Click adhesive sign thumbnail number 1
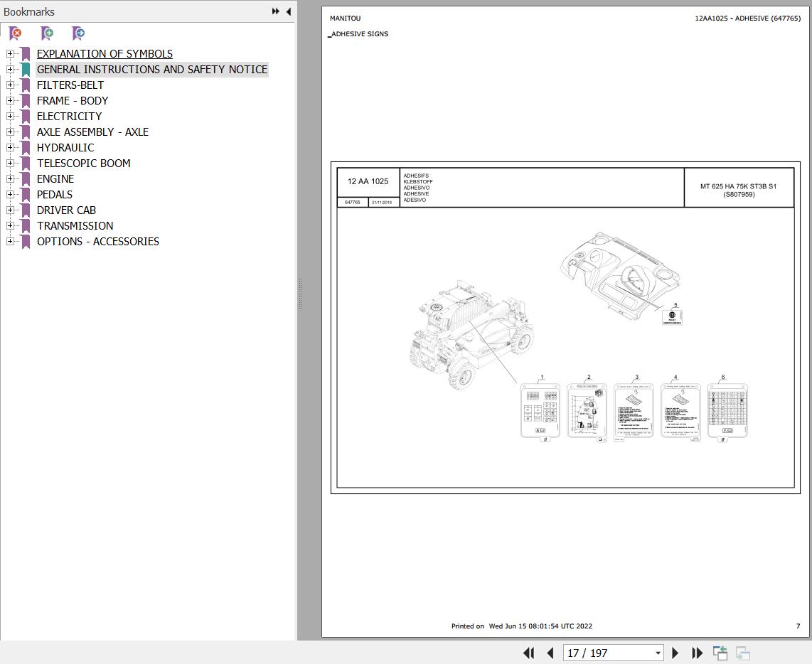Viewport: 812px width, 664px height. 540,412
